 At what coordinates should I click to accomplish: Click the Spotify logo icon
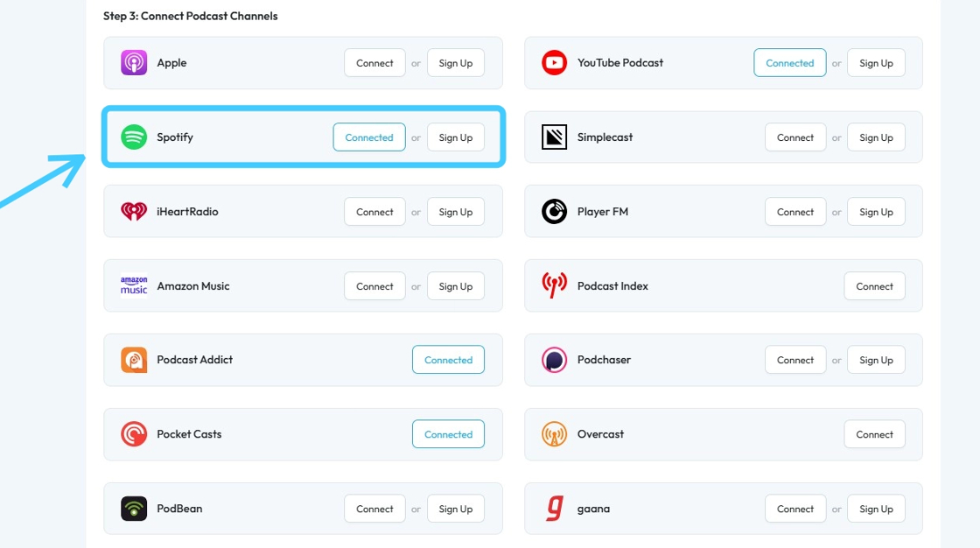[134, 137]
